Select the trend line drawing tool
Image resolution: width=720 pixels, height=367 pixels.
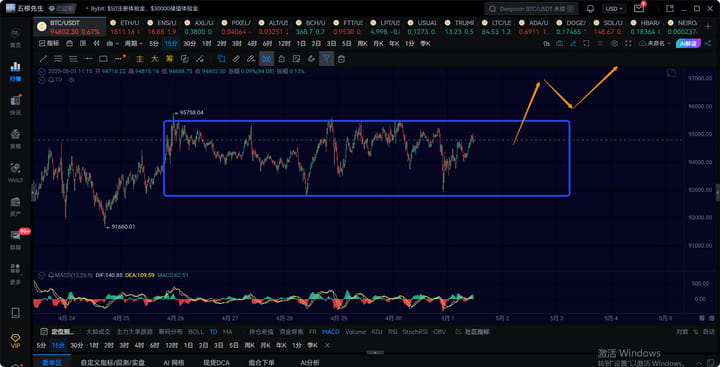click(43, 59)
